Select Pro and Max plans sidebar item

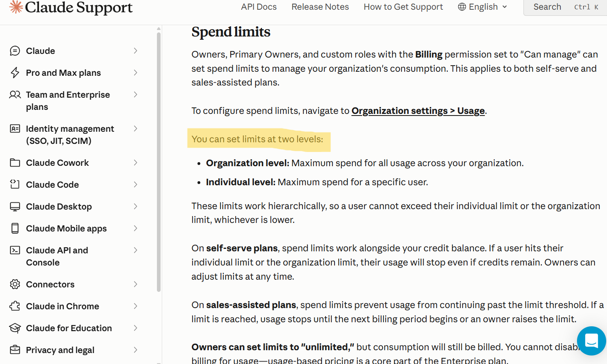point(63,73)
